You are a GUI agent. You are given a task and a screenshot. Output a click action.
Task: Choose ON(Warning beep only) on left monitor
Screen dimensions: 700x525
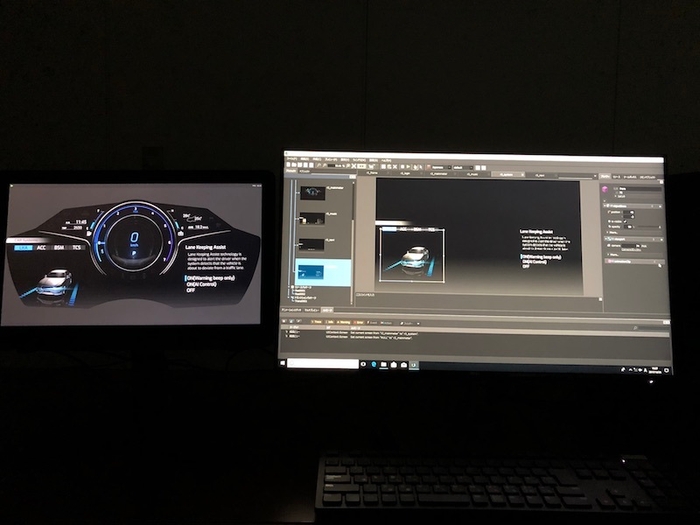coord(213,278)
